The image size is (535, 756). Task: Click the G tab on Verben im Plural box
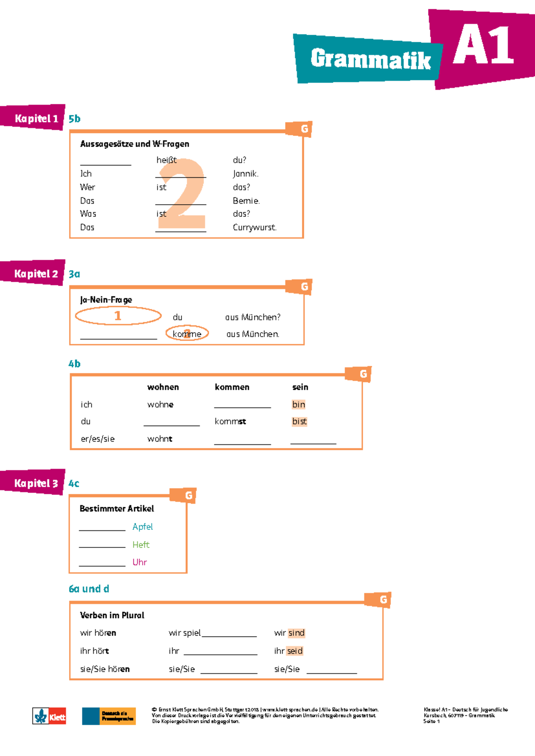[383, 600]
